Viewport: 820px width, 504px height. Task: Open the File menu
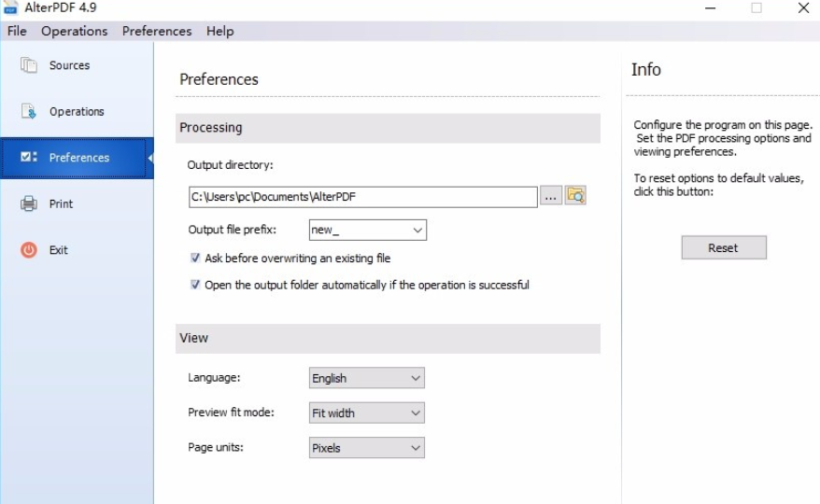coord(17,31)
